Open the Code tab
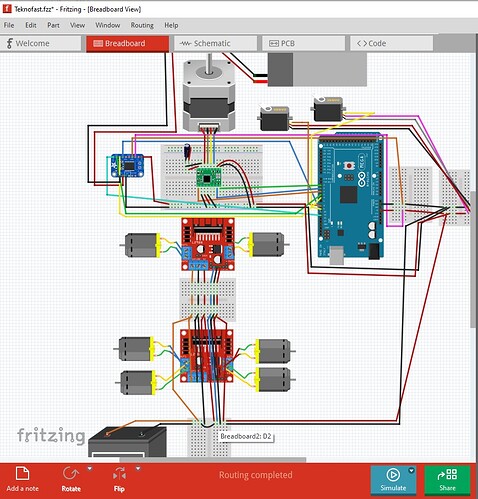478x499 pixels. [391, 43]
